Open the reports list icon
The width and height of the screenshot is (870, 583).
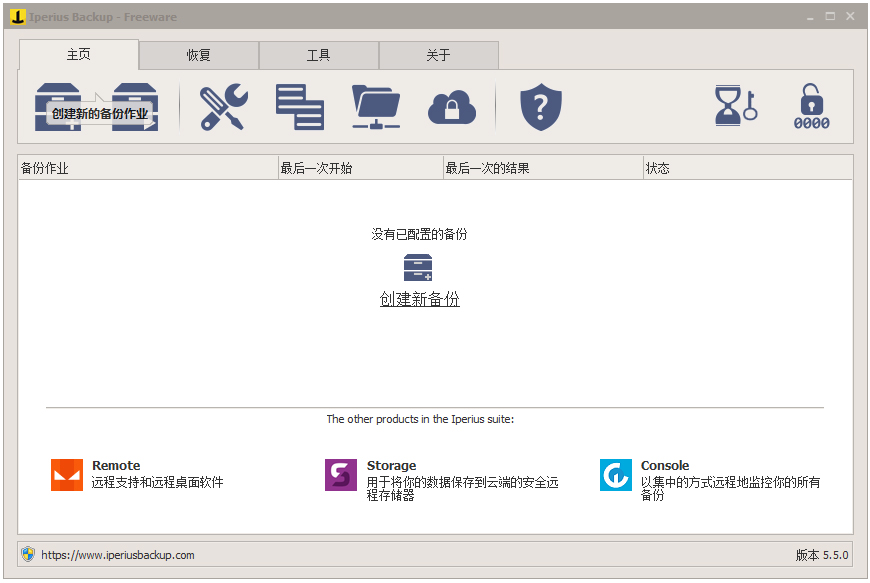300,107
